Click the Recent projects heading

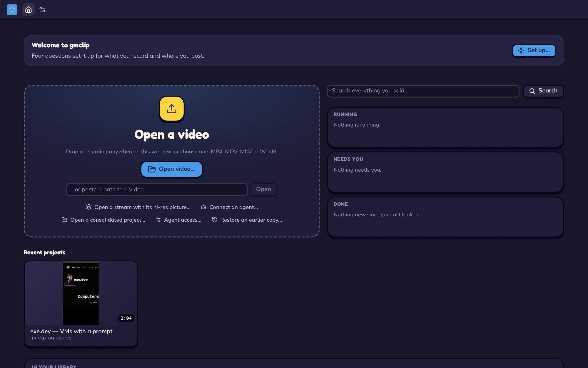[44, 253]
